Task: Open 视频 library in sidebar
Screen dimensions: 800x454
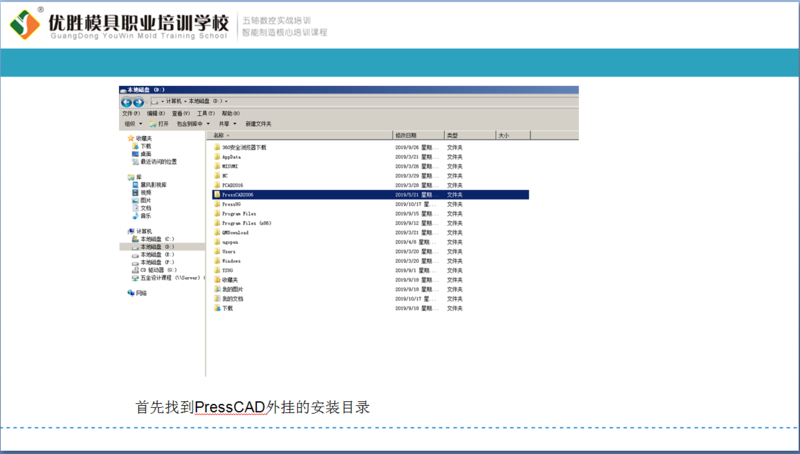Action: 141,192
